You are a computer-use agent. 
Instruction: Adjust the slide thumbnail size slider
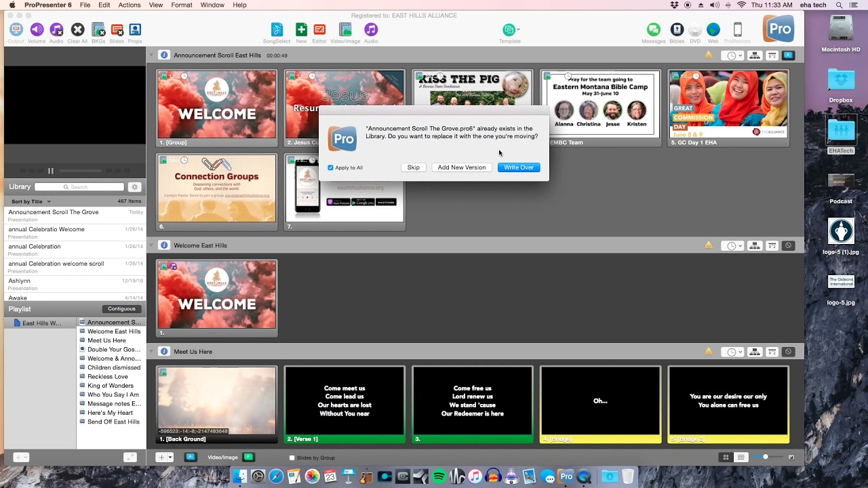coord(766,457)
